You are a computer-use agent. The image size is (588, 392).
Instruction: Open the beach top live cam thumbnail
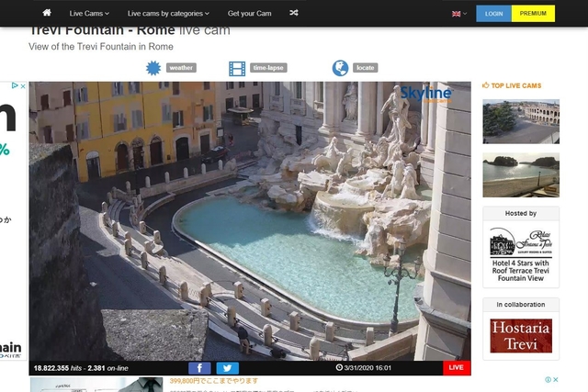pos(521,174)
